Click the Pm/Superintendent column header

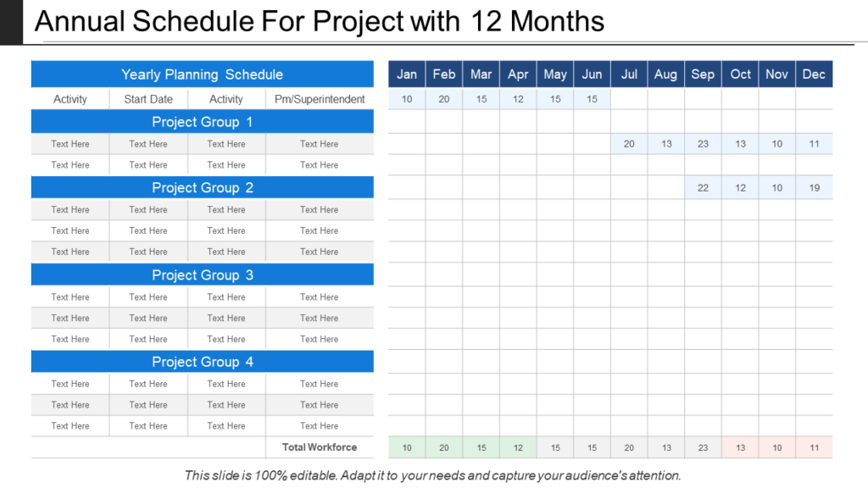(x=320, y=99)
